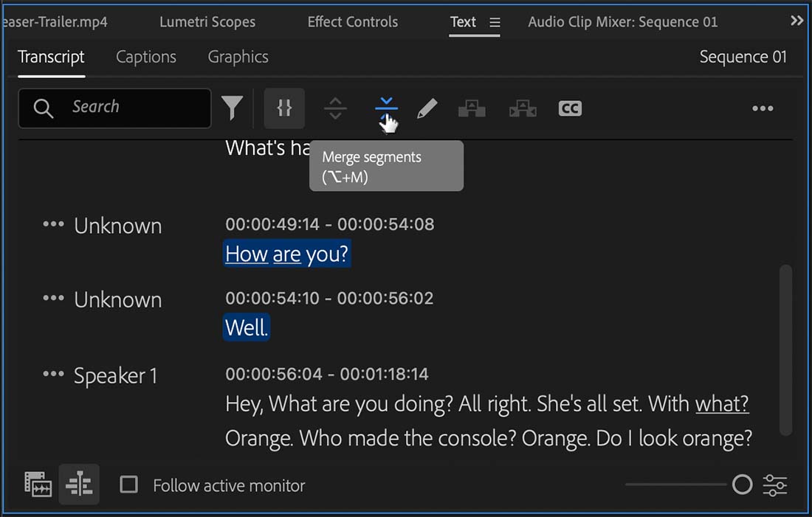The width and height of the screenshot is (812, 517).
Task: Click the transcript vertical scrollbar
Action: click(x=785, y=350)
